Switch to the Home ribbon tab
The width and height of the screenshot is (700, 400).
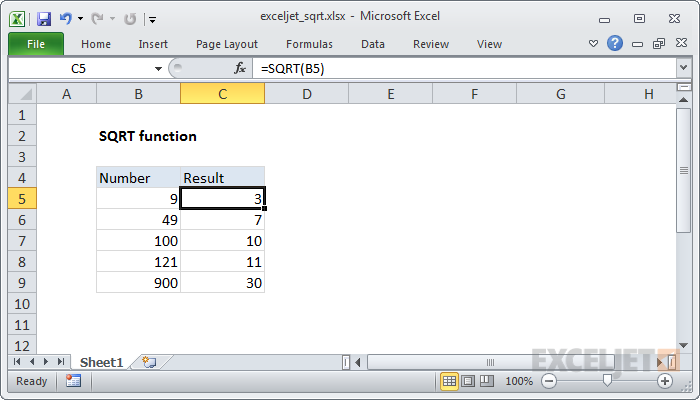coord(96,44)
